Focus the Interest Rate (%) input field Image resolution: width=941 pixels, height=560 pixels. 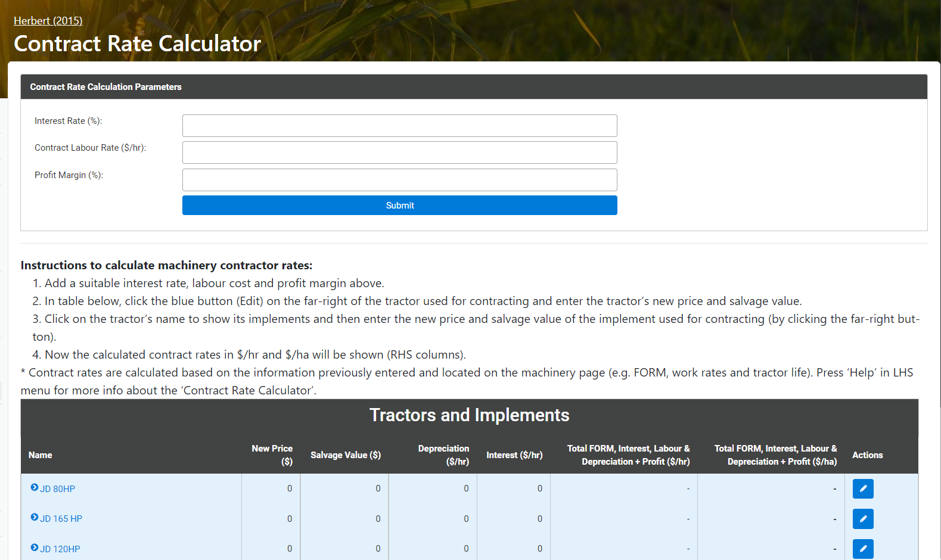coord(399,126)
